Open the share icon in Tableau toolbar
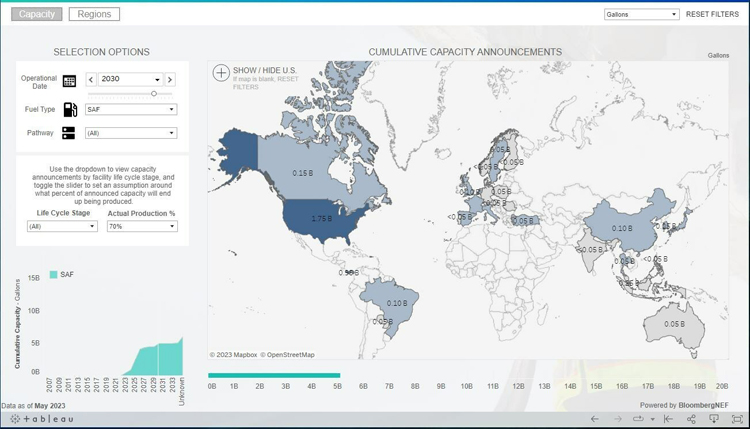 coord(691,419)
